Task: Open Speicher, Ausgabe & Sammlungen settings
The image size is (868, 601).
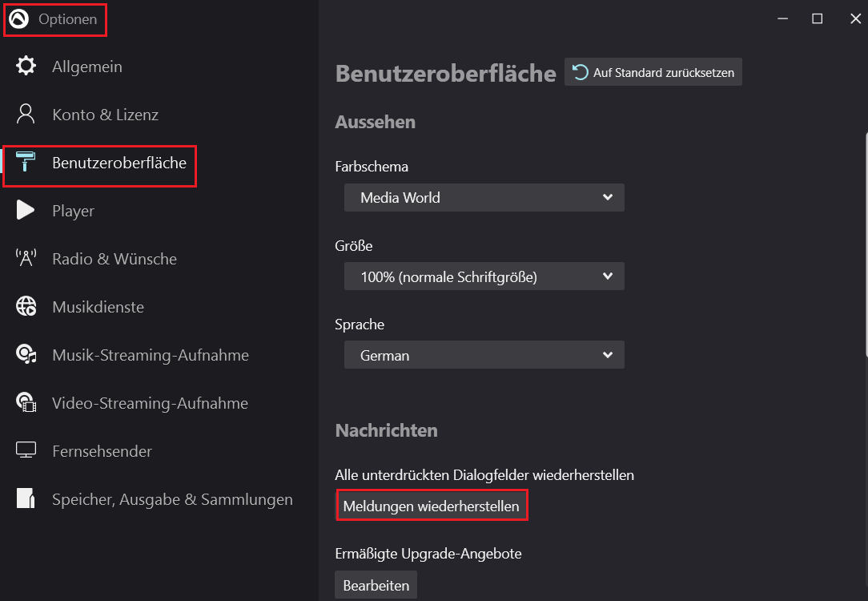Action: [x=159, y=499]
